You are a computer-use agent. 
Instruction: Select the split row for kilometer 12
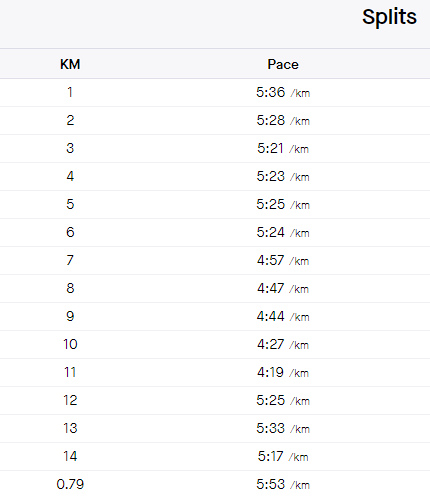tap(215, 401)
